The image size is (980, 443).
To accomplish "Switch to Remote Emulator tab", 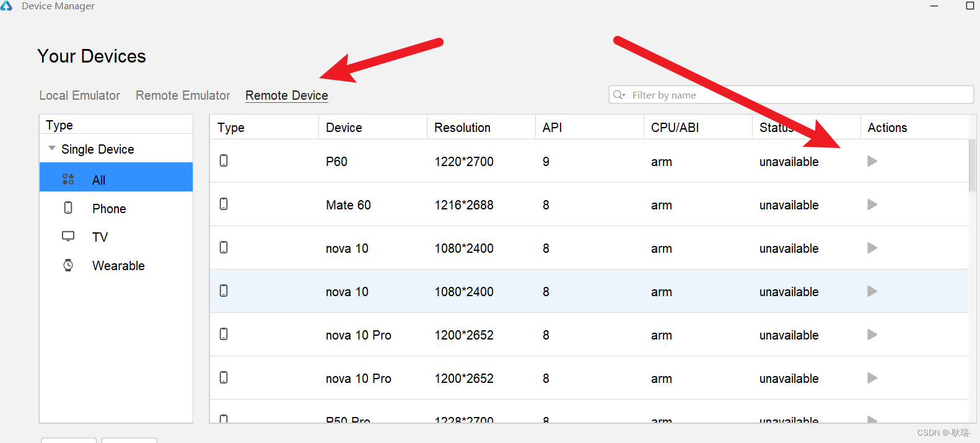I will (x=183, y=95).
